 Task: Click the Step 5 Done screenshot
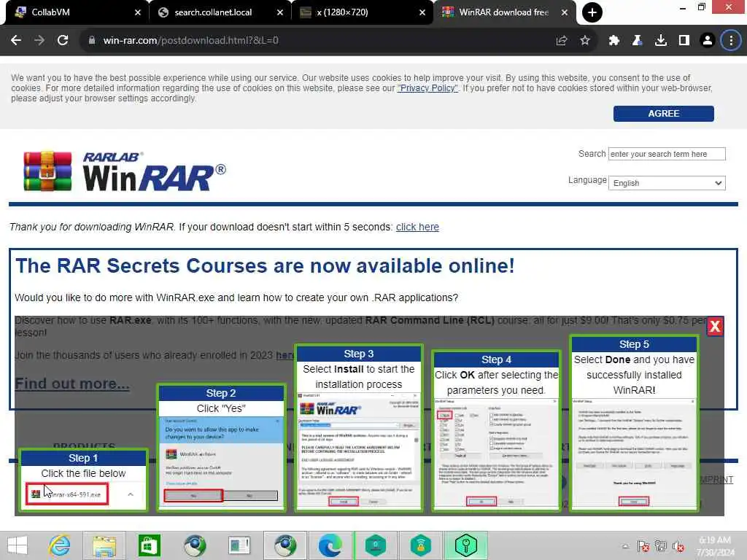(634, 454)
